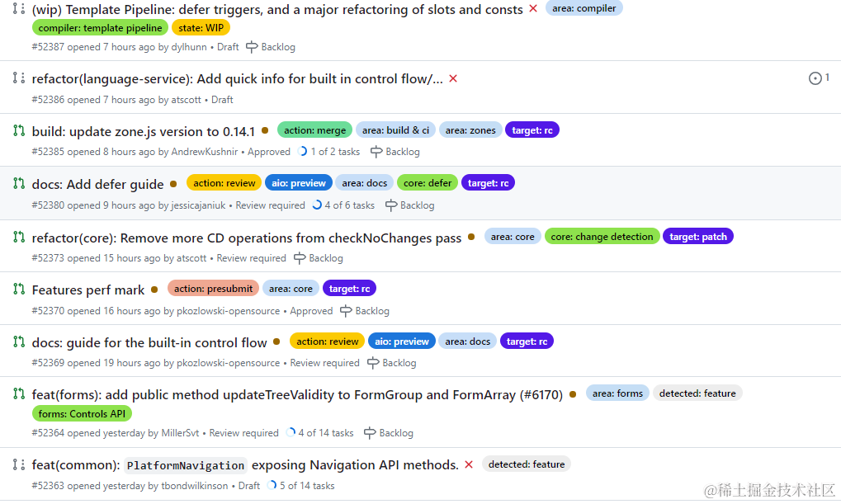The width and height of the screenshot is (841, 504).
Task: Click the 'area: build & ci' label
Action: [x=396, y=130]
